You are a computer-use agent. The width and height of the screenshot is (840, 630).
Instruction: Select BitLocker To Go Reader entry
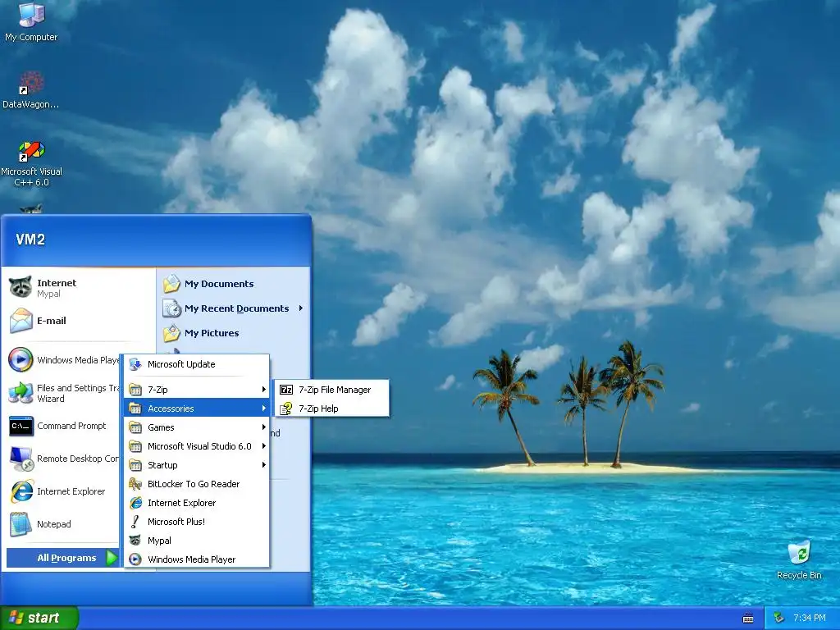click(x=197, y=484)
